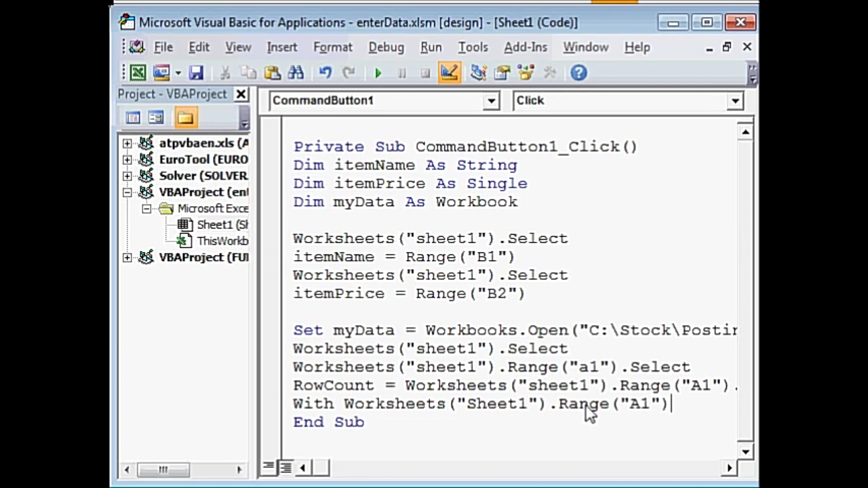Open the Object Browser icon

click(526, 73)
